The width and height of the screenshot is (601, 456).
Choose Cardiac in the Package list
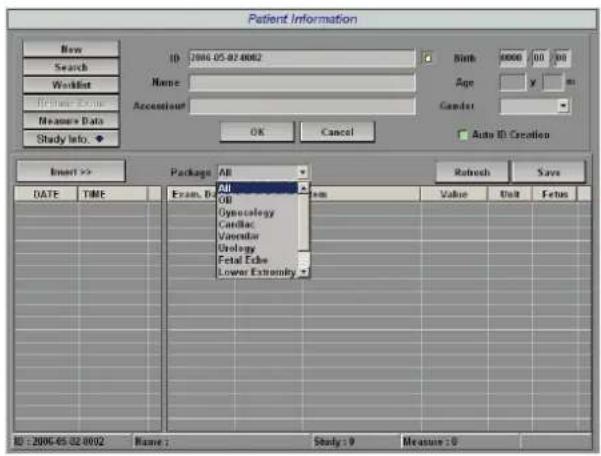point(257,224)
